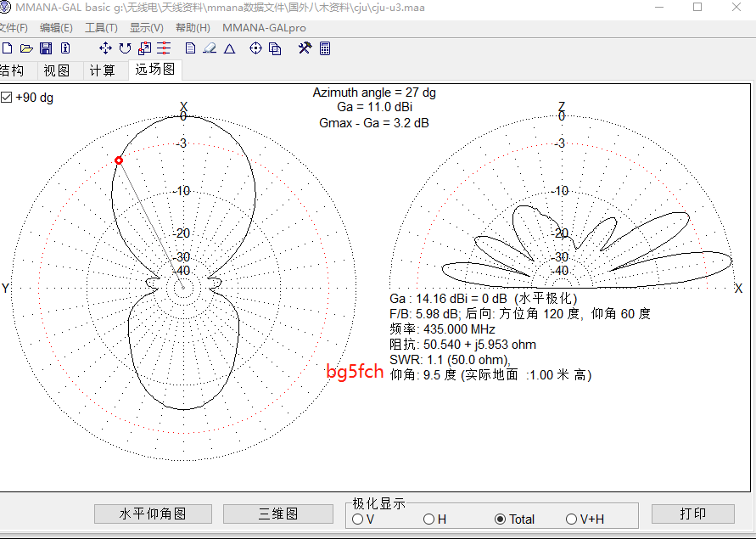Save the file with the floppy disk icon
The image size is (756, 539).
[46, 48]
